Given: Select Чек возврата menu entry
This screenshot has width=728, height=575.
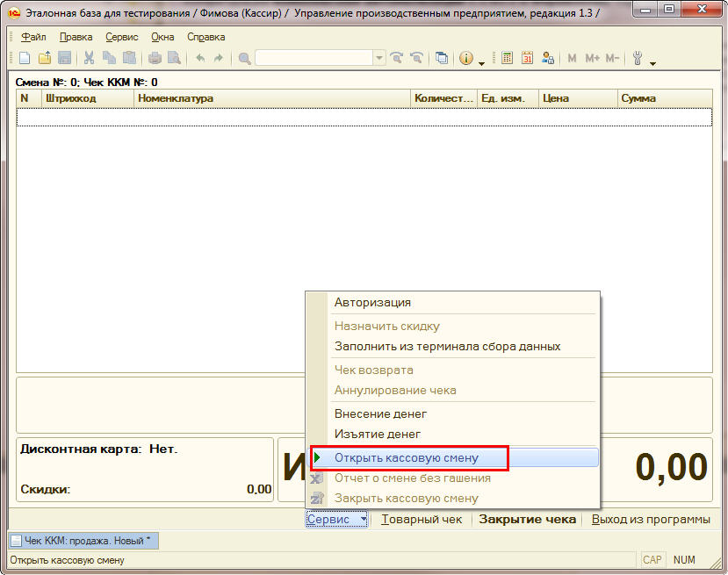Looking at the screenshot, I should pyautogui.click(x=452, y=370).
